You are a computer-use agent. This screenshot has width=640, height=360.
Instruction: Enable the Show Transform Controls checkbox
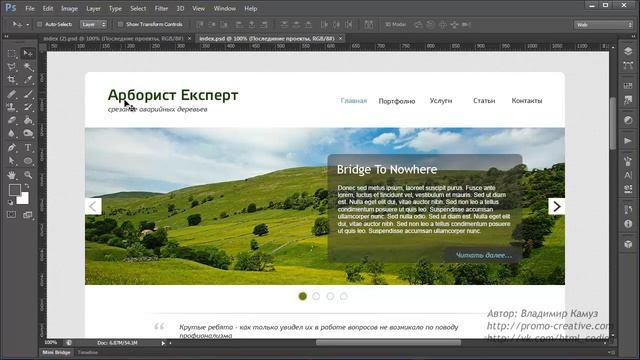[x=120, y=24]
